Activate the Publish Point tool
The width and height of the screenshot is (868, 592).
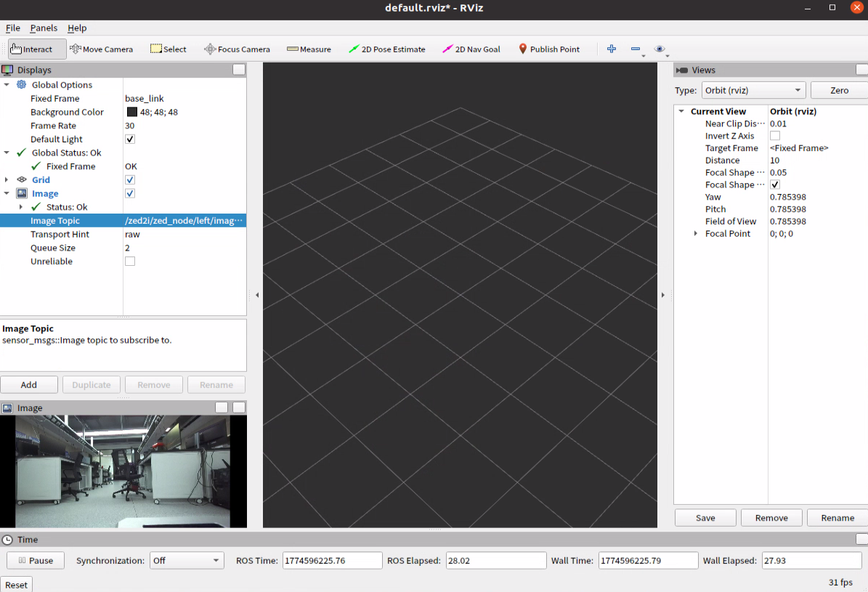pyautogui.click(x=548, y=49)
